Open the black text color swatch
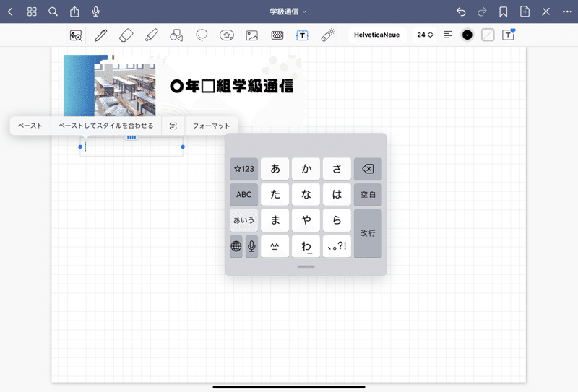Screen dimensions: 578x392 pos(467,35)
